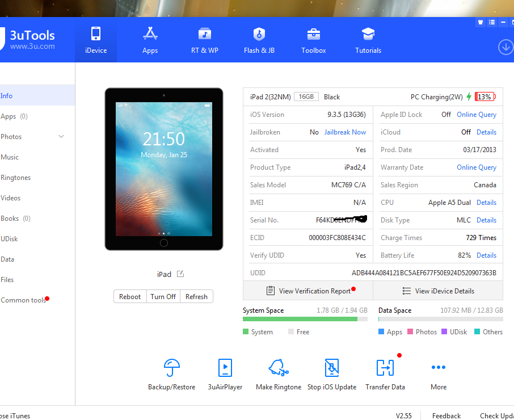The image size is (514, 420).
Task: Open Apps (0) in the sidebar
Action: (37, 116)
